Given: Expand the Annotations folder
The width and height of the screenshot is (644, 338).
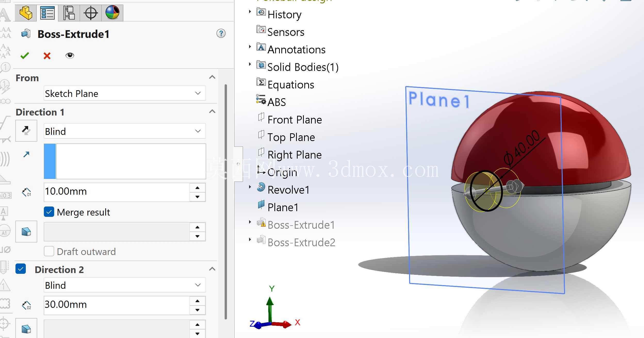Looking at the screenshot, I should (x=250, y=47).
